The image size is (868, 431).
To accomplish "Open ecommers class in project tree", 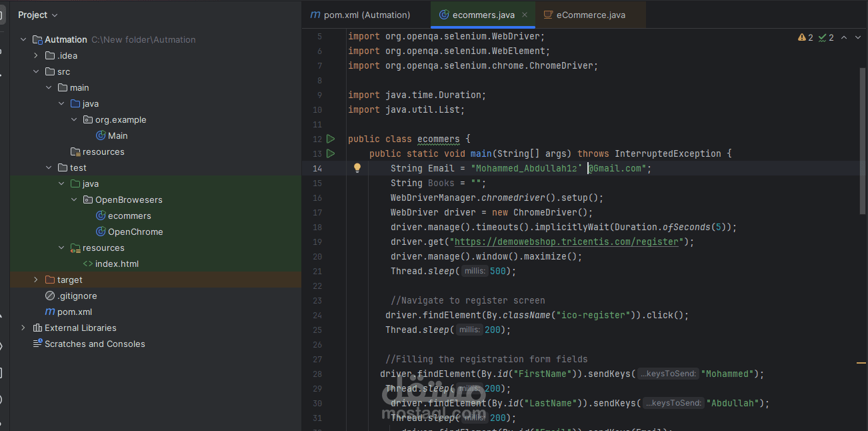I will pos(129,215).
